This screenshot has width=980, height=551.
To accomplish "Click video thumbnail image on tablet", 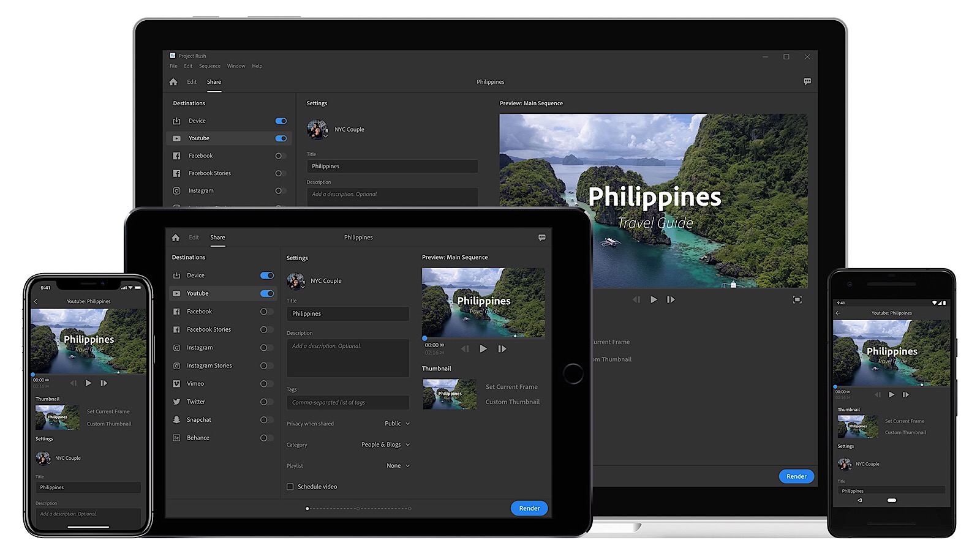I will (450, 394).
